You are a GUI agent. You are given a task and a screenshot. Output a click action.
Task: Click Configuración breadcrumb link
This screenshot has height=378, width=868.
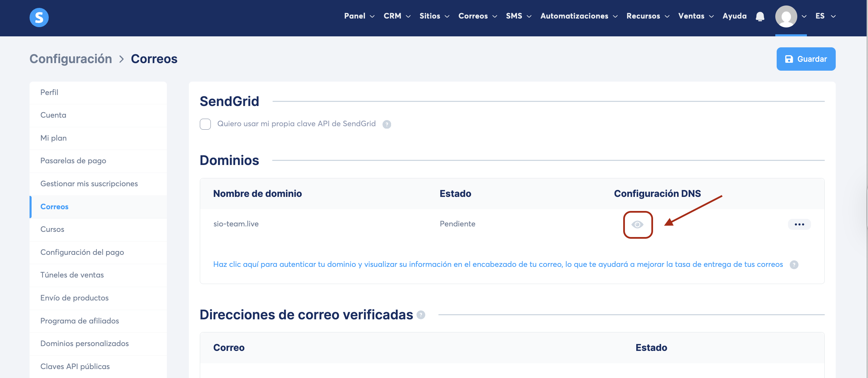tap(71, 59)
